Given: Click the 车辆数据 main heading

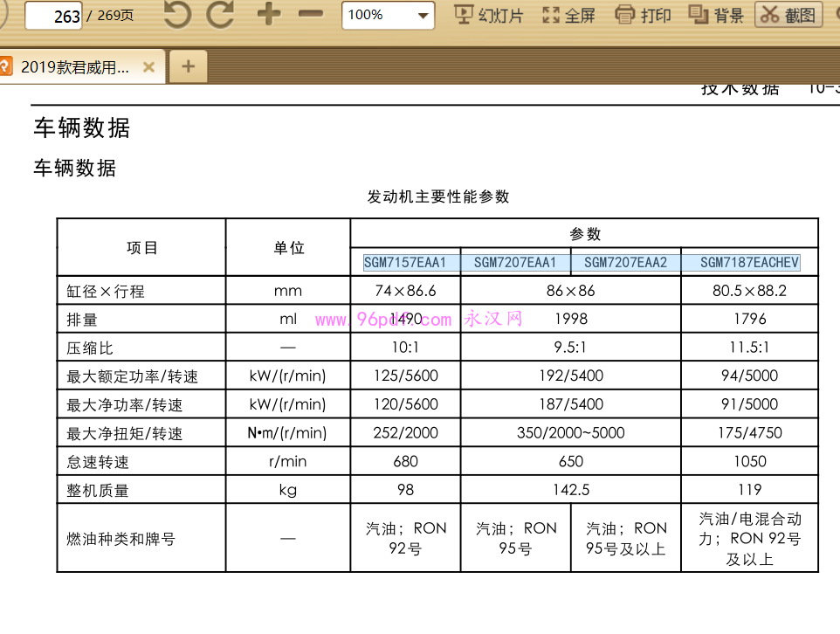Looking at the screenshot, I should pyautogui.click(x=82, y=128).
